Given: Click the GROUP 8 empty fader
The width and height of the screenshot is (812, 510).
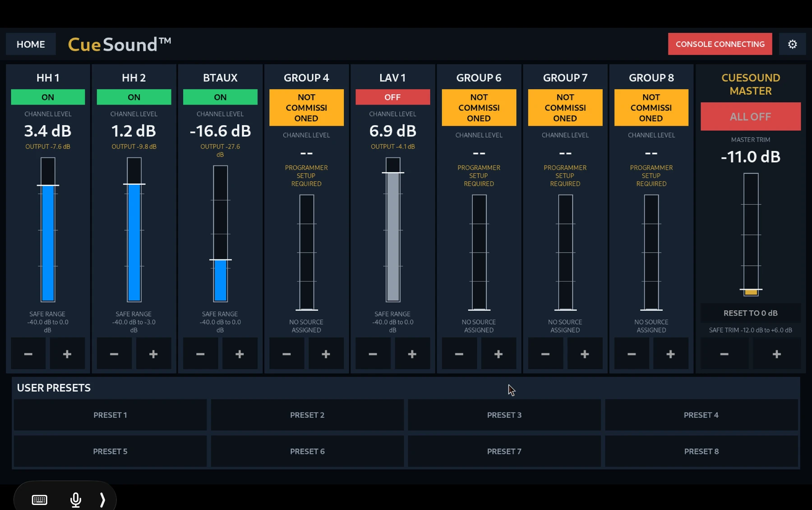Looking at the screenshot, I should [651, 253].
